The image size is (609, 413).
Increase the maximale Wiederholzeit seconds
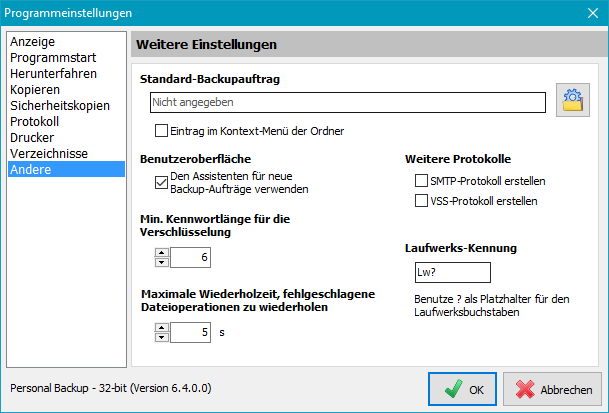pyautogui.click(x=162, y=327)
